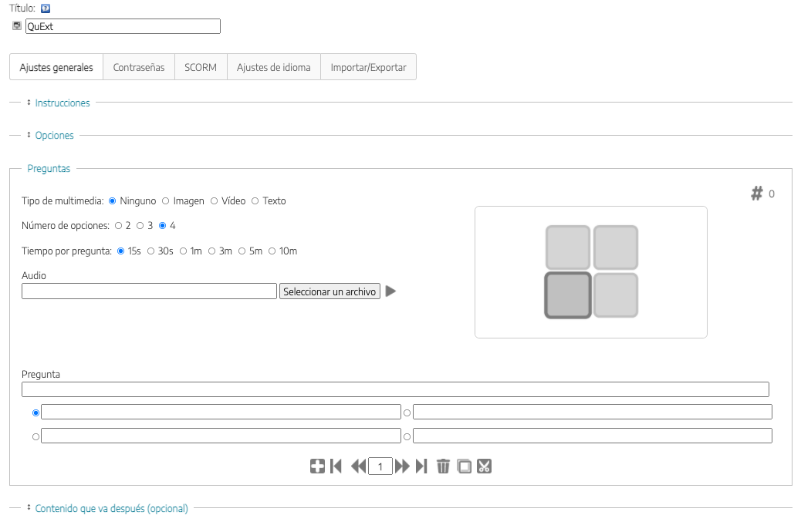Switch to the Contraseñas tab

[x=139, y=67]
